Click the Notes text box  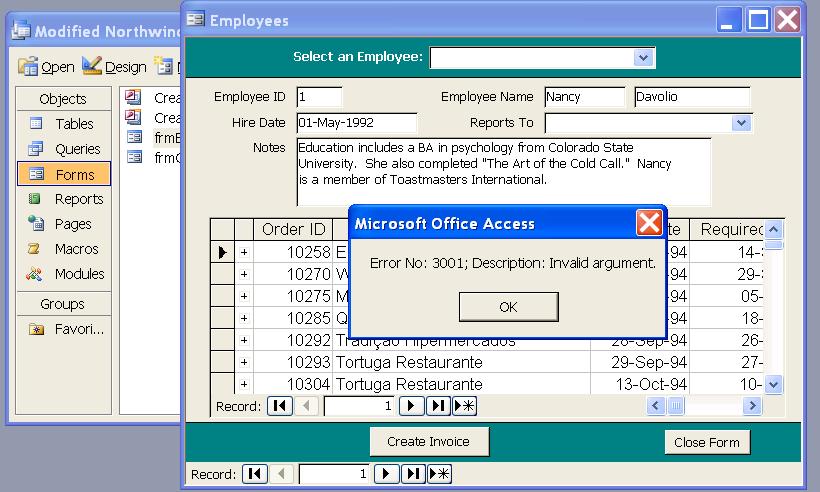tap(504, 171)
